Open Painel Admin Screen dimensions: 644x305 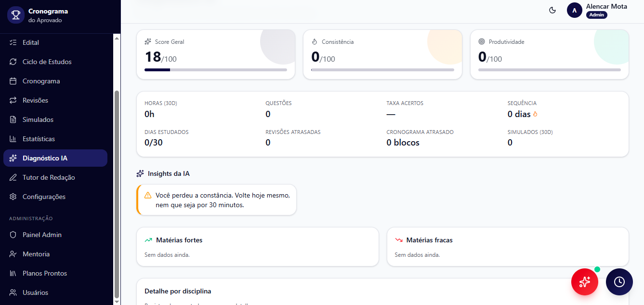tap(55, 235)
